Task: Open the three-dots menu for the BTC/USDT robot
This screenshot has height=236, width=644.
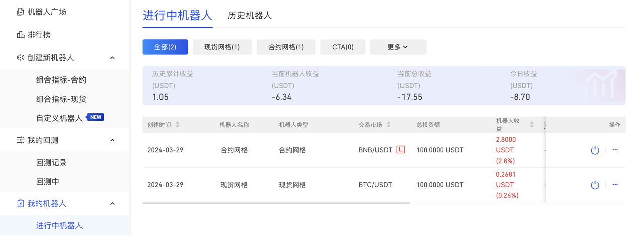Action: [615, 185]
